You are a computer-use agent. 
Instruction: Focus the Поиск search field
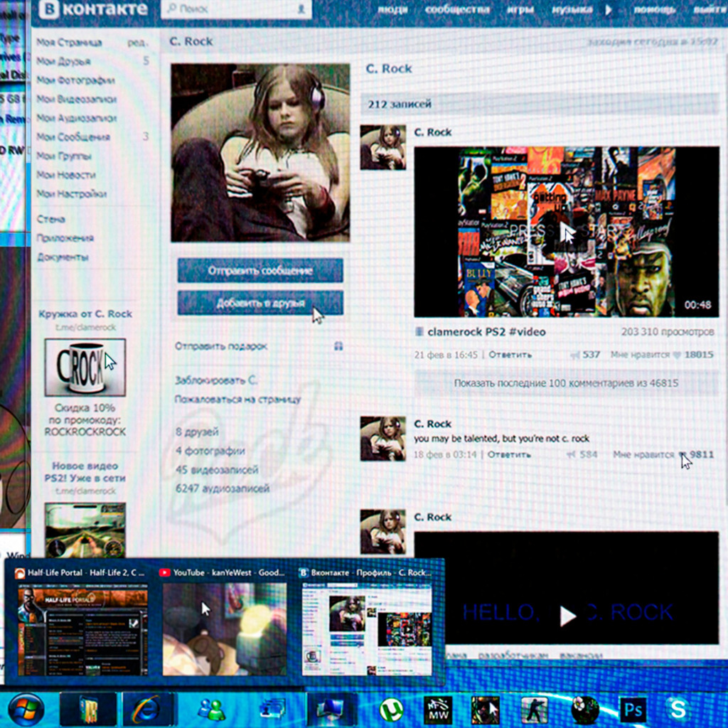point(236,9)
